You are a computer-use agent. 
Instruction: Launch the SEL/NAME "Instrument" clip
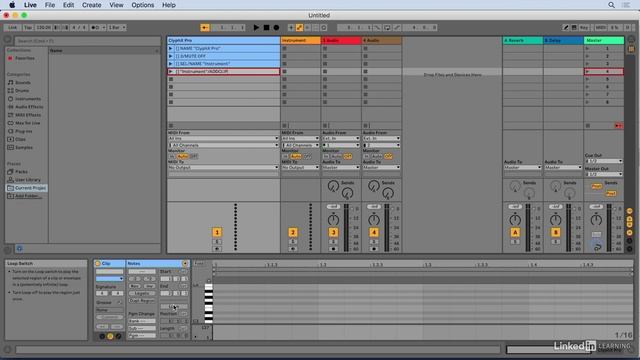[x=171, y=64]
